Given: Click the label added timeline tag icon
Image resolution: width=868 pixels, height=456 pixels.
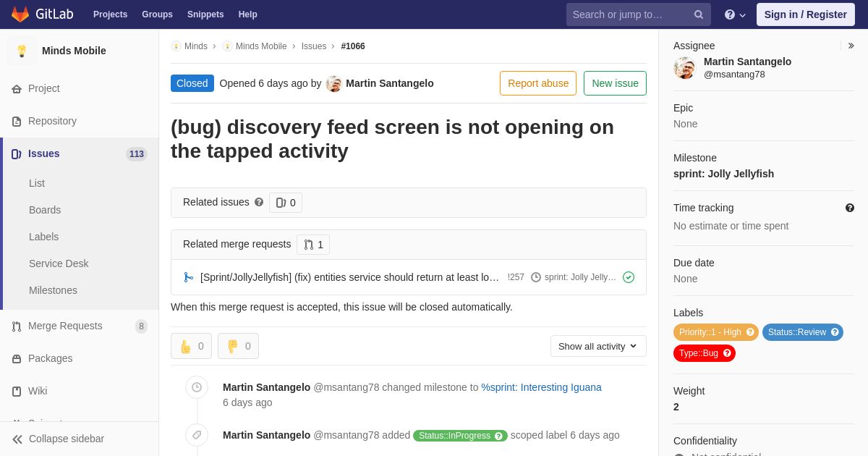Looking at the screenshot, I should [197, 435].
